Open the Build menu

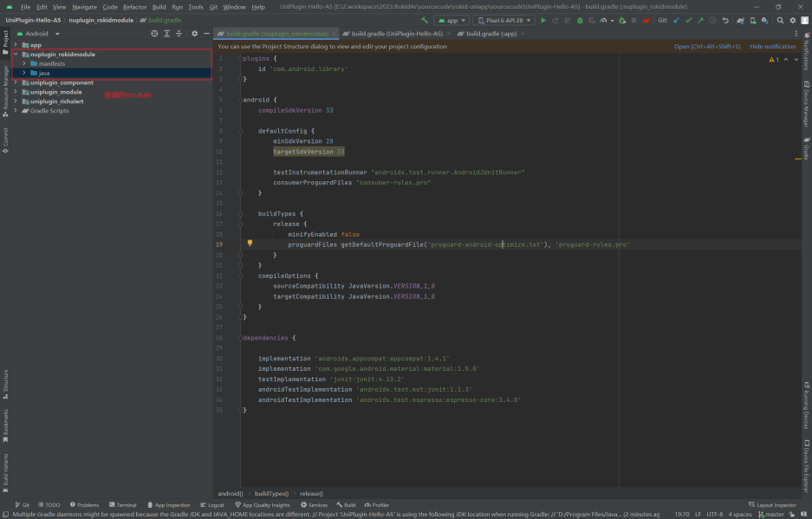159,7
